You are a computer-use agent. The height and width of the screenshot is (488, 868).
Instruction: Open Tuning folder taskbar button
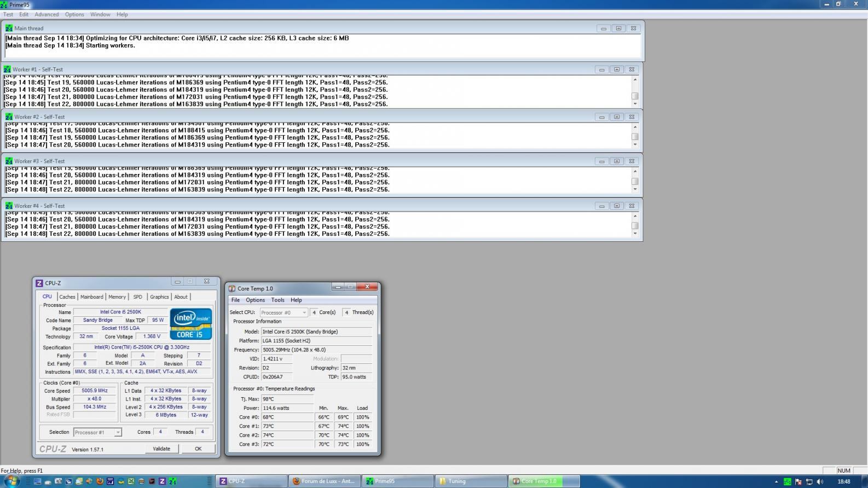click(471, 481)
